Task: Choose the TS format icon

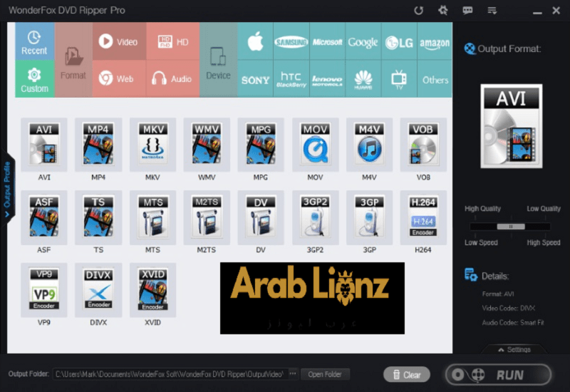Action: click(x=98, y=217)
